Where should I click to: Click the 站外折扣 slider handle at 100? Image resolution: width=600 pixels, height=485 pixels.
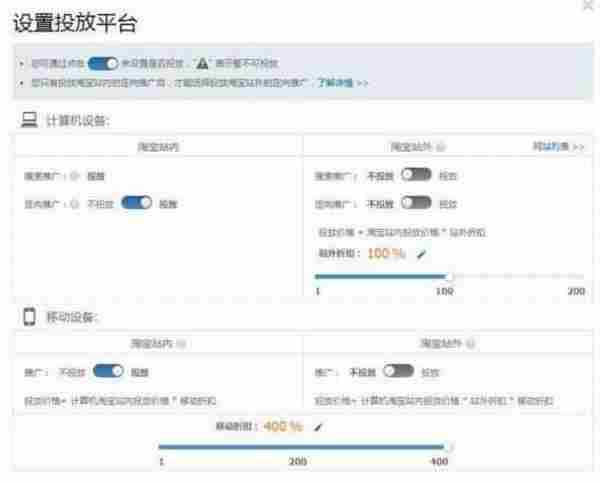[449, 276]
